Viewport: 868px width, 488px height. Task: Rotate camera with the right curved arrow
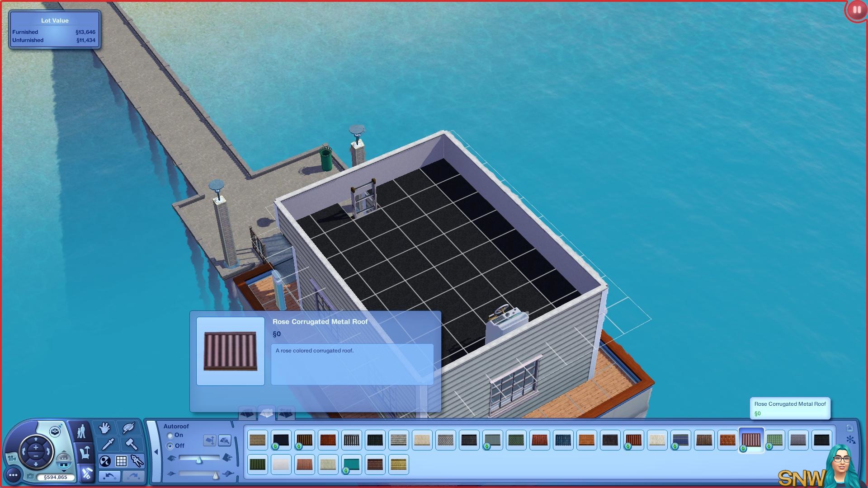click(48, 451)
